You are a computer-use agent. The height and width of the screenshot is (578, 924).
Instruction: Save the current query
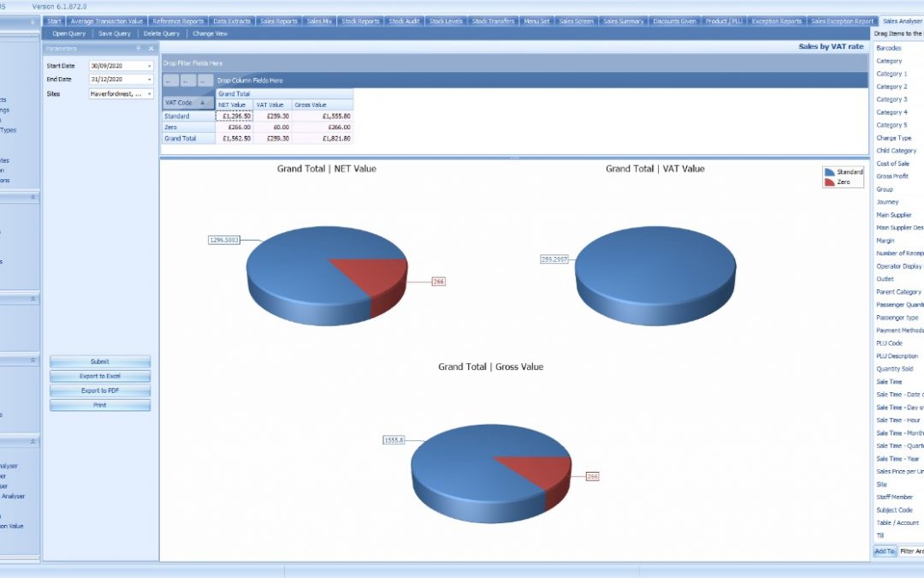tap(115, 33)
